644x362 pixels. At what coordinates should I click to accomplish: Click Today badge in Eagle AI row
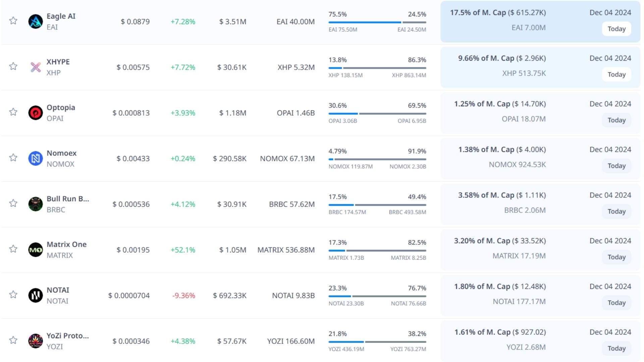(x=616, y=29)
